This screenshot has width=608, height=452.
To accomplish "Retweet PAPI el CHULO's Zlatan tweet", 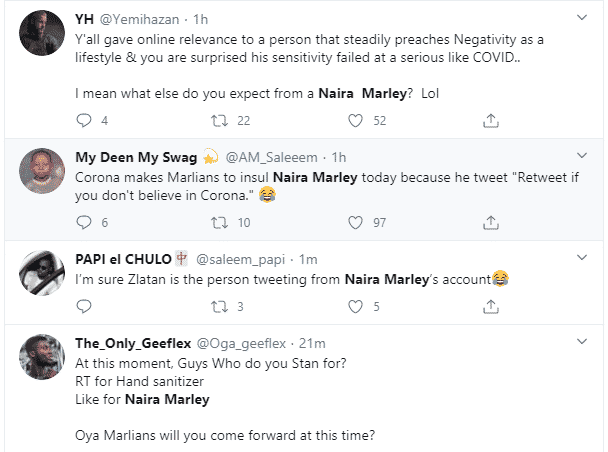I will pyautogui.click(x=217, y=306).
